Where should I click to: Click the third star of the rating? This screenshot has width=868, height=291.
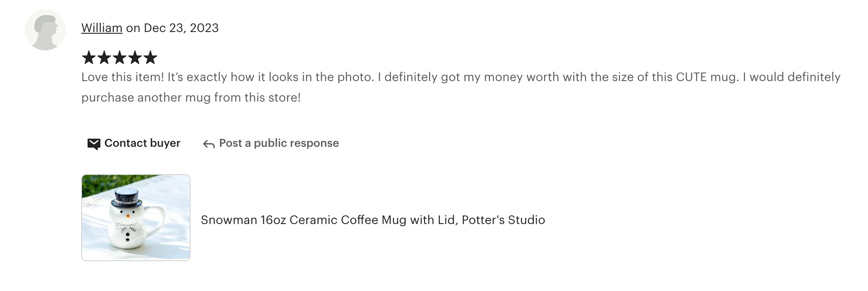click(119, 58)
